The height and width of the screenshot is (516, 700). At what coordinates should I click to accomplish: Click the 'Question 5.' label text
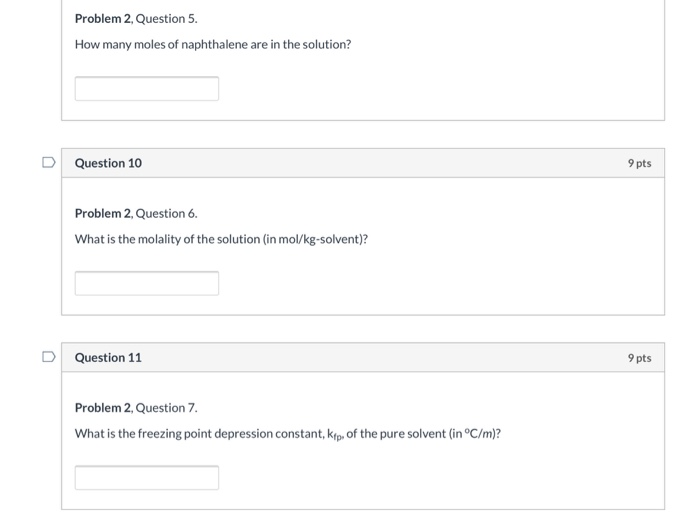click(166, 19)
